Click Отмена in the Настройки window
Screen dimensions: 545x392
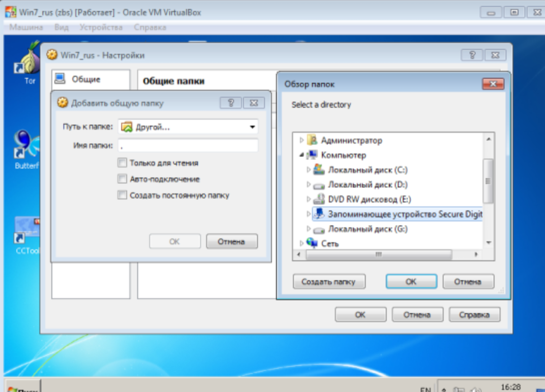(x=417, y=315)
